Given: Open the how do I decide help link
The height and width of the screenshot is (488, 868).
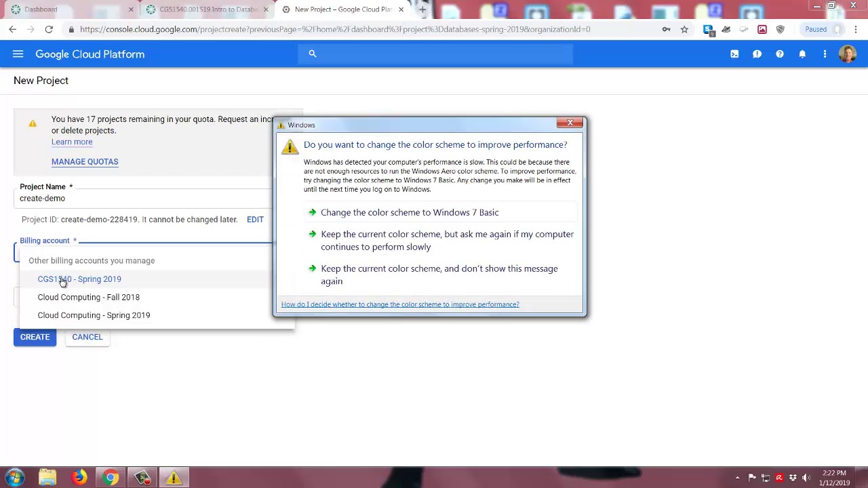Looking at the screenshot, I should coord(400,304).
